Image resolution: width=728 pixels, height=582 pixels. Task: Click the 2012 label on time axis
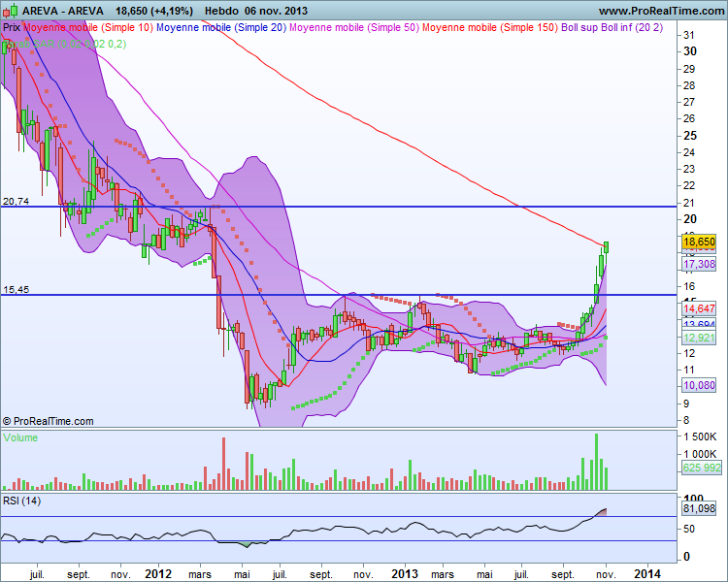(x=158, y=573)
